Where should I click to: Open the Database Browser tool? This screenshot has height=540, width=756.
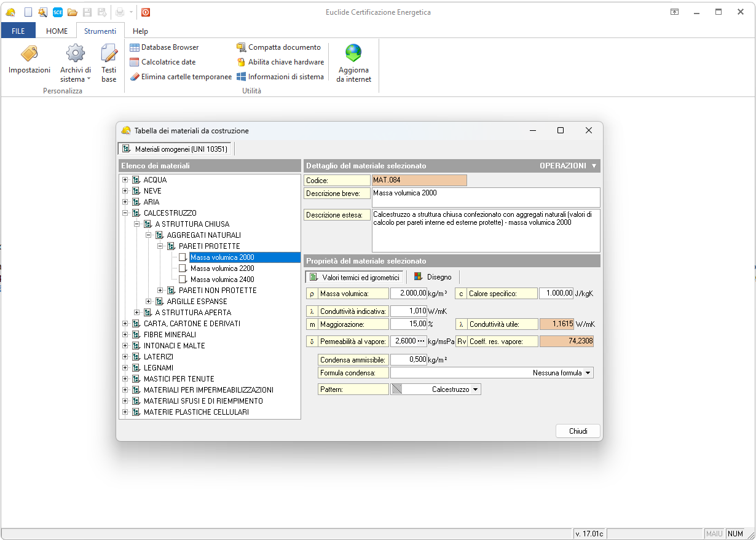pyautogui.click(x=165, y=47)
